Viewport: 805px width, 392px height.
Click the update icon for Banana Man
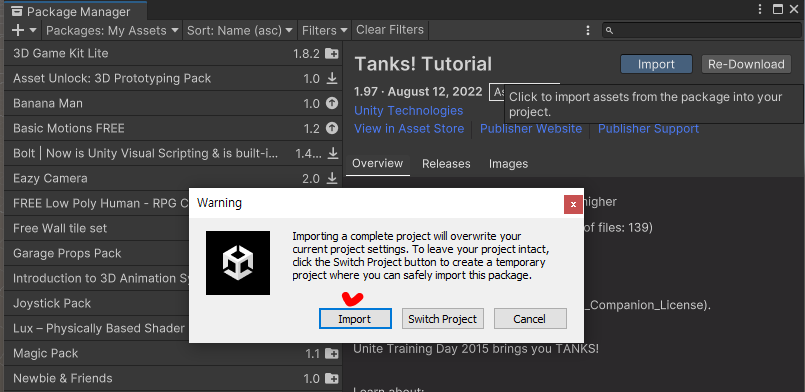[x=332, y=103]
